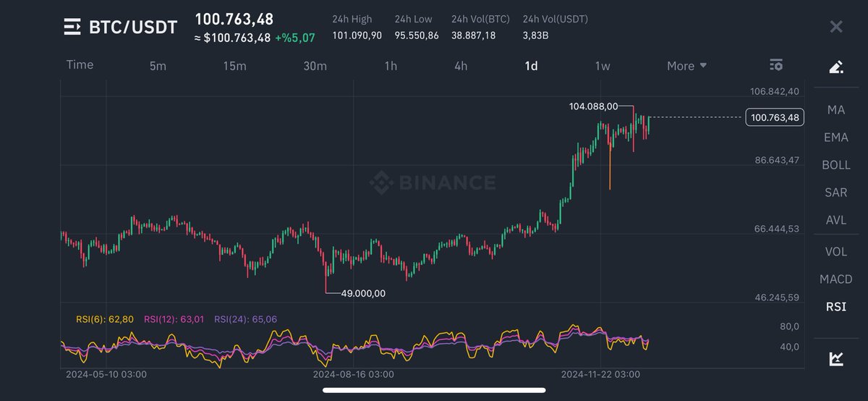The height and width of the screenshot is (401, 868).
Task: Open chart settings icon
Action: pyautogui.click(x=776, y=65)
